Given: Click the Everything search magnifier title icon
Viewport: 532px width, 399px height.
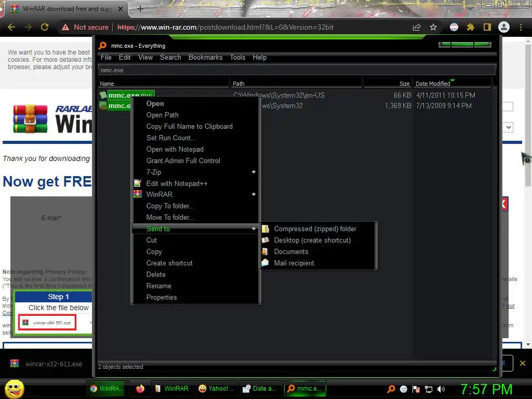Looking at the screenshot, I should pyautogui.click(x=102, y=46).
